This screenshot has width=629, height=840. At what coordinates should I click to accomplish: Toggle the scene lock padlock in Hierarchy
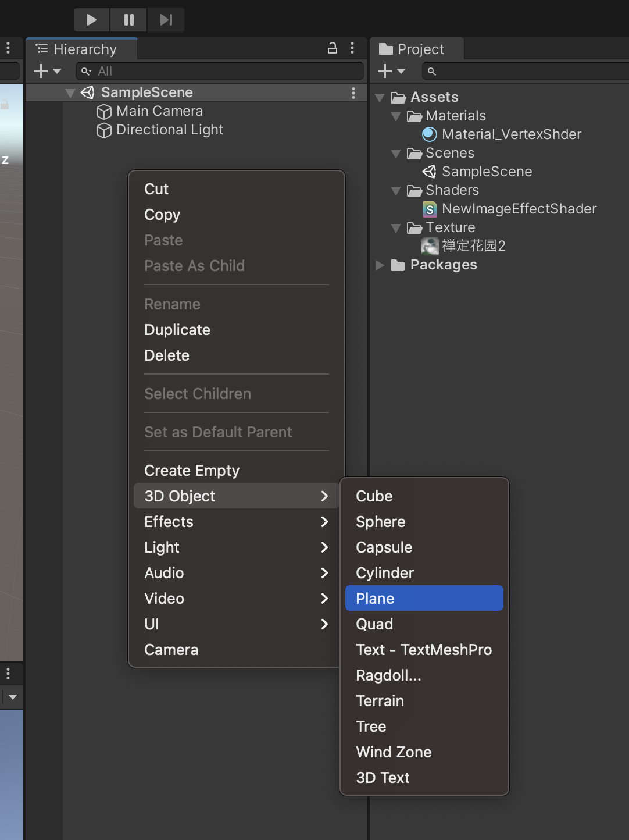(x=332, y=48)
